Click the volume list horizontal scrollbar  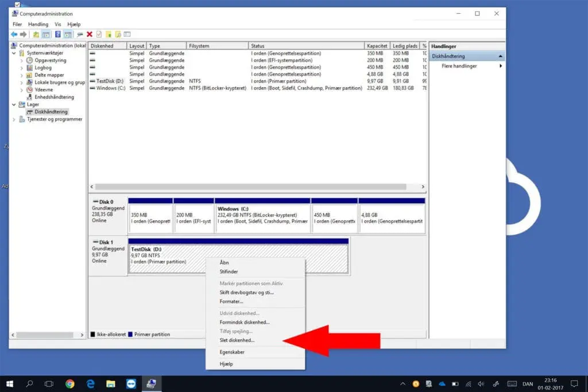click(x=250, y=187)
